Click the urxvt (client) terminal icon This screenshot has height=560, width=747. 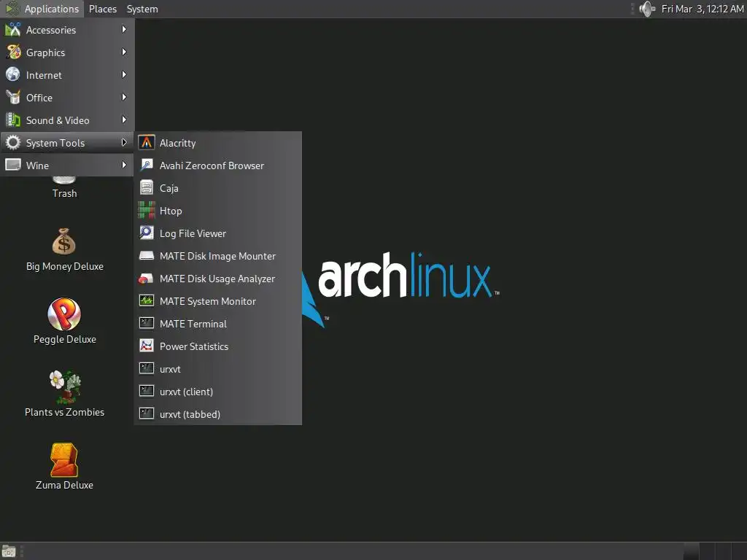[x=146, y=391]
